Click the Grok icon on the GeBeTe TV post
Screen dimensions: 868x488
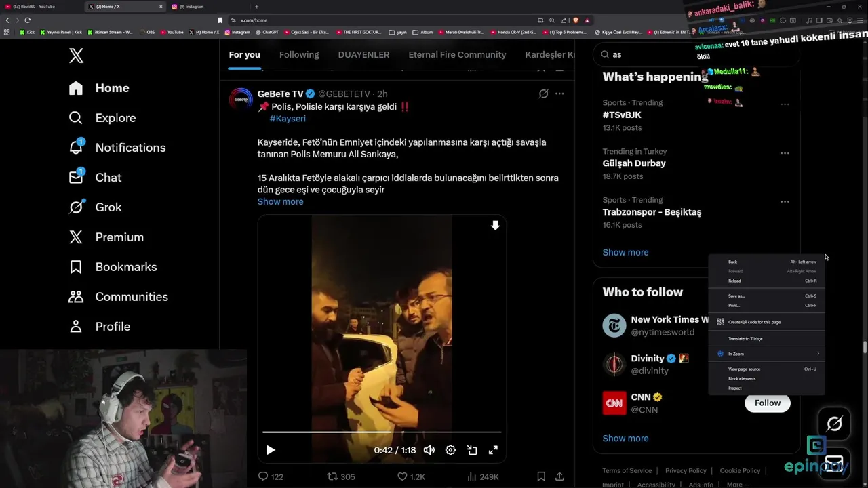click(x=543, y=94)
